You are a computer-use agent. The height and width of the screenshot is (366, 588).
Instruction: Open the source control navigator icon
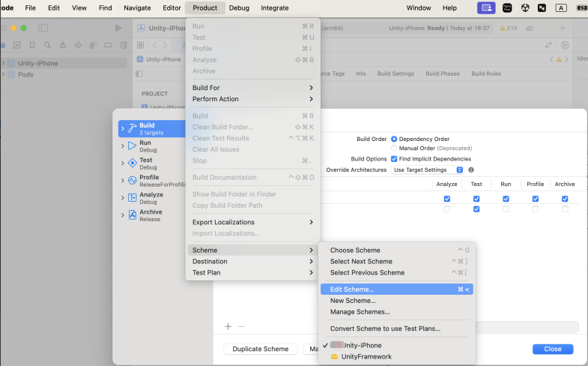(17, 45)
